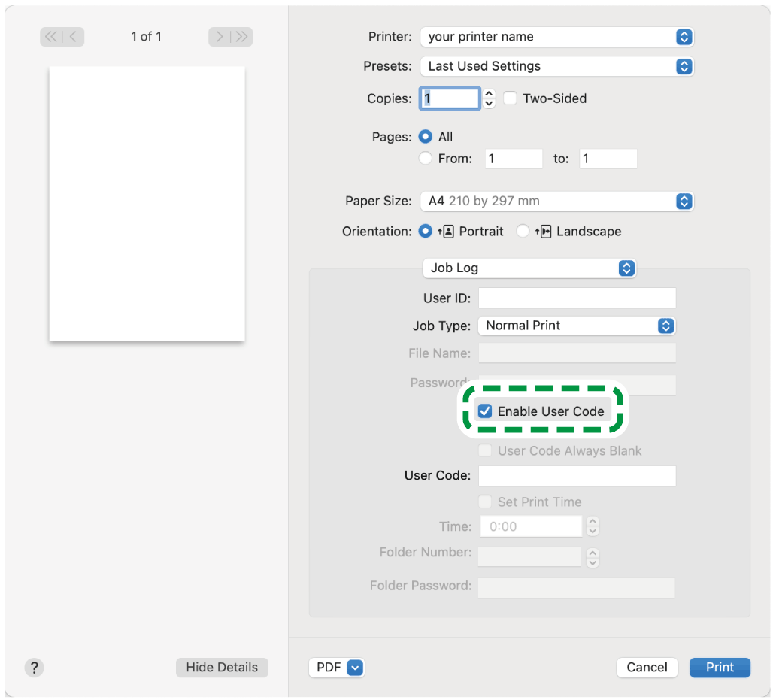This screenshot has width=773, height=700.
Task: Jump to the last page in preview
Action: point(241,37)
